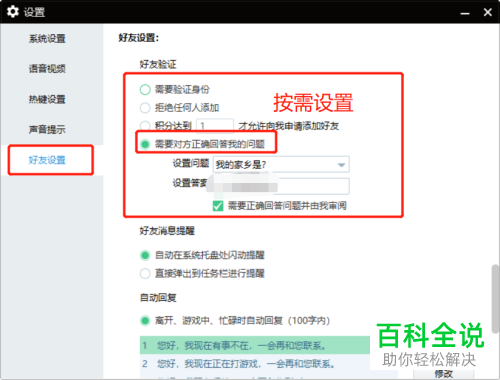The height and width of the screenshot is (380, 500).
Task: Click the 修改 button
Action: 443,374
